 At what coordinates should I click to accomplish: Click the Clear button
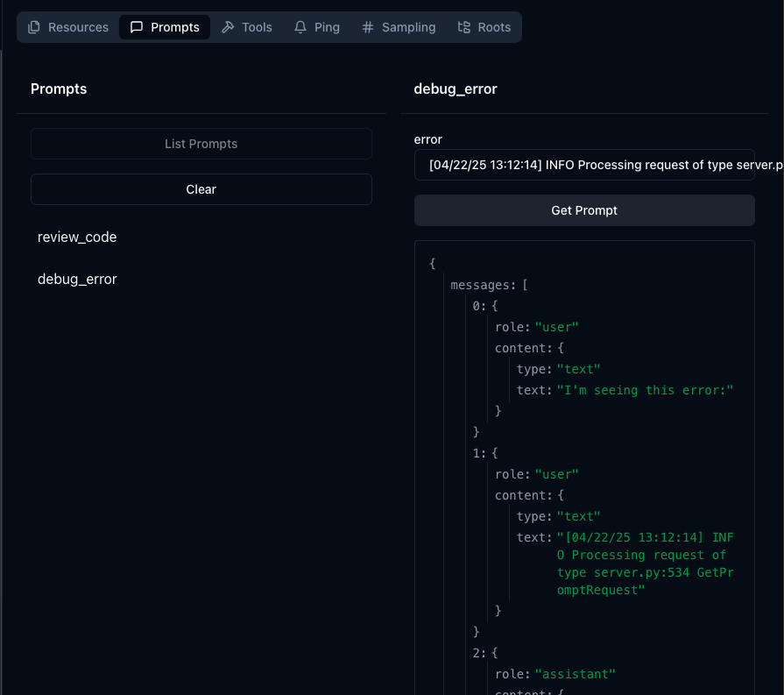point(201,189)
